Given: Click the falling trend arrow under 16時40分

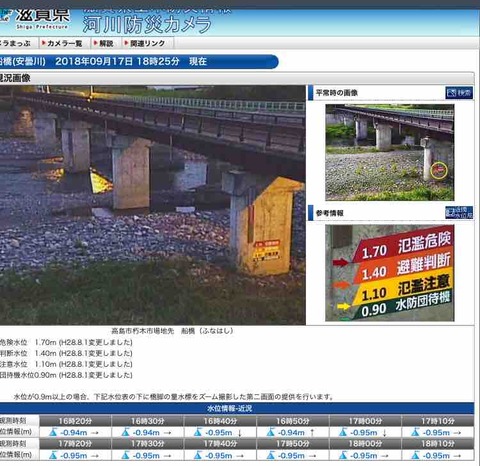Looking at the screenshot, I should tap(240, 433).
